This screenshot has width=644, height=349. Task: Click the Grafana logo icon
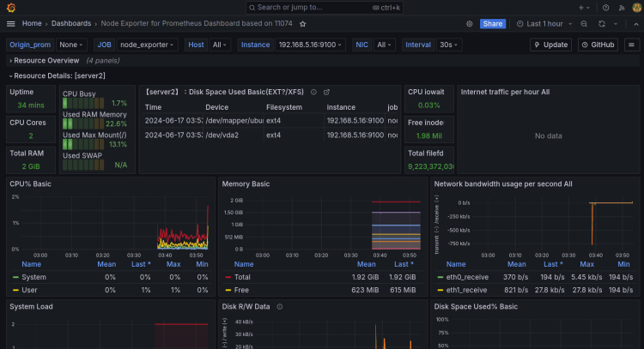coord(11,7)
